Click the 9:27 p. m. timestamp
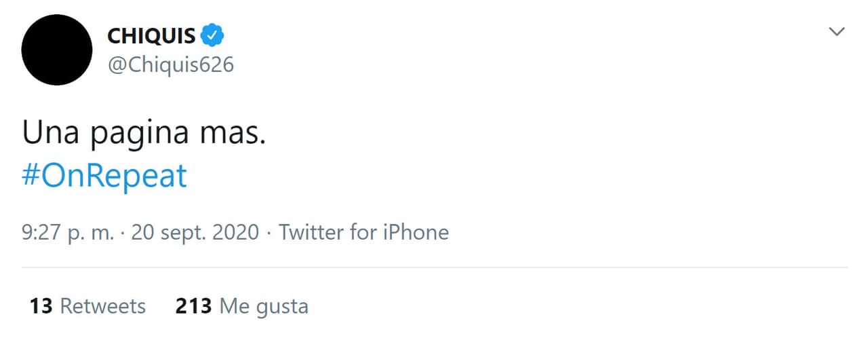 68,233
